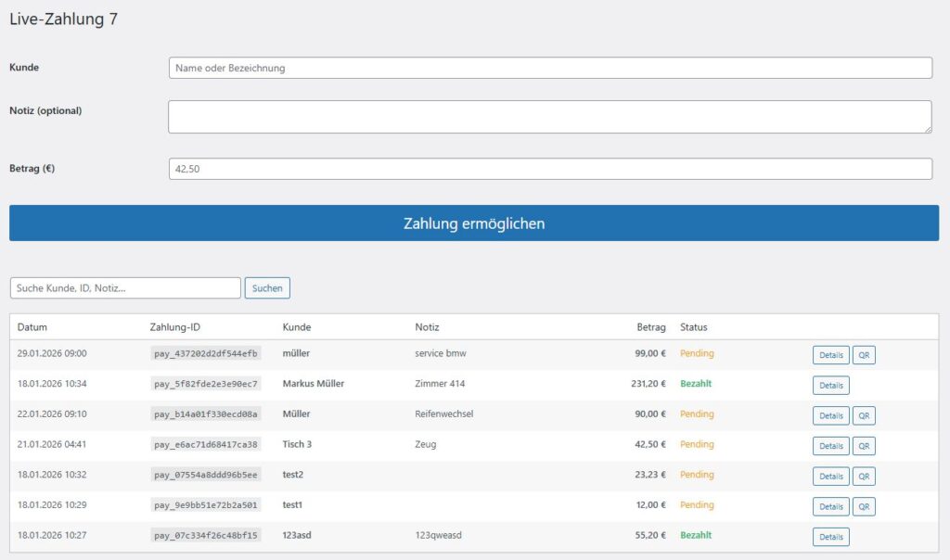Screen dimensions: 950x560
Task: Show QR code for test2 payment
Action: click(x=864, y=476)
